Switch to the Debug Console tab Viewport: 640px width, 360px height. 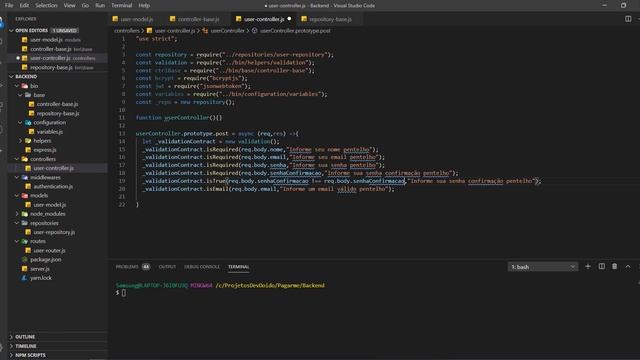[202, 267]
